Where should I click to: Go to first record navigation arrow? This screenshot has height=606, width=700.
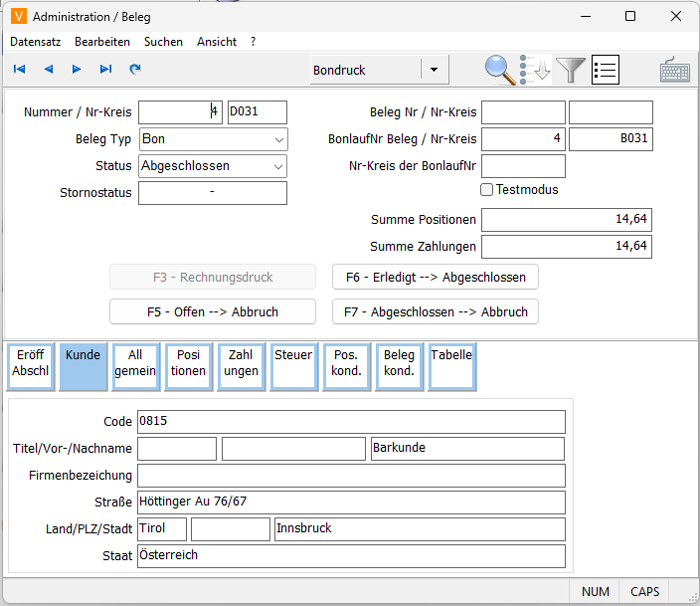click(19, 70)
